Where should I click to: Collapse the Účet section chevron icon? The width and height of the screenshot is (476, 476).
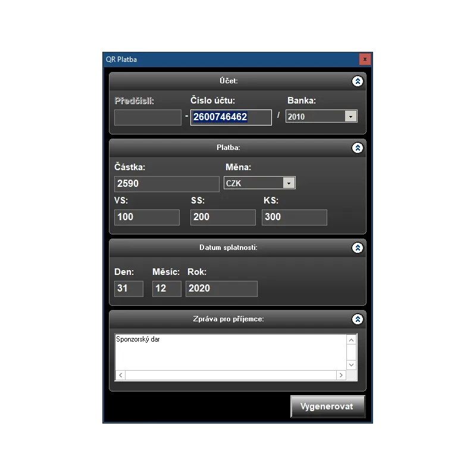[x=358, y=81]
